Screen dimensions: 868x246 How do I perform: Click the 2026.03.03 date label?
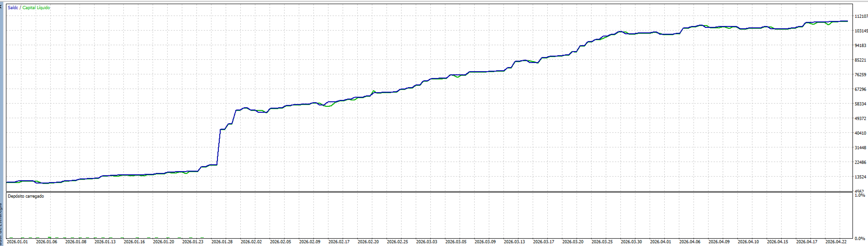coord(427,242)
